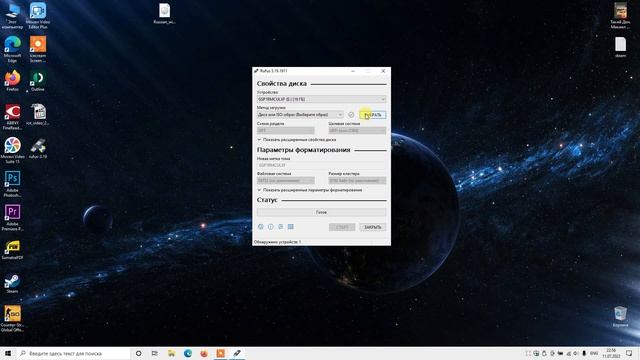
Task: Expand advanced drive properties section
Action: pyautogui.click(x=297, y=140)
